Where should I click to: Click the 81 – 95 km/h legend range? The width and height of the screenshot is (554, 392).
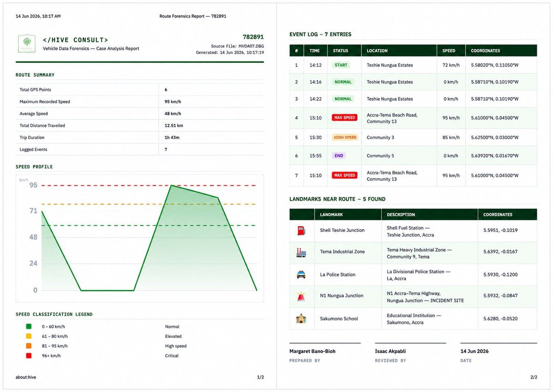pyautogui.click(x=54, y=346)
